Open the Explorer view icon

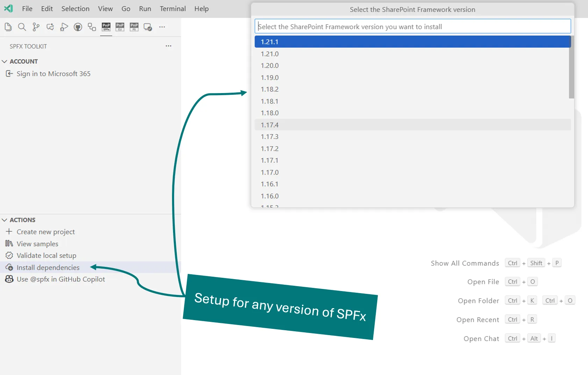coord(8,27)
